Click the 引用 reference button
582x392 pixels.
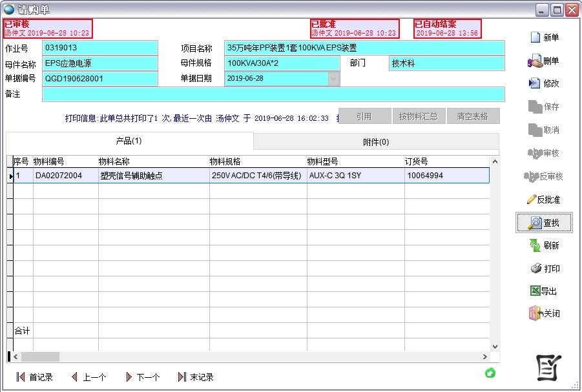point(364,116)
